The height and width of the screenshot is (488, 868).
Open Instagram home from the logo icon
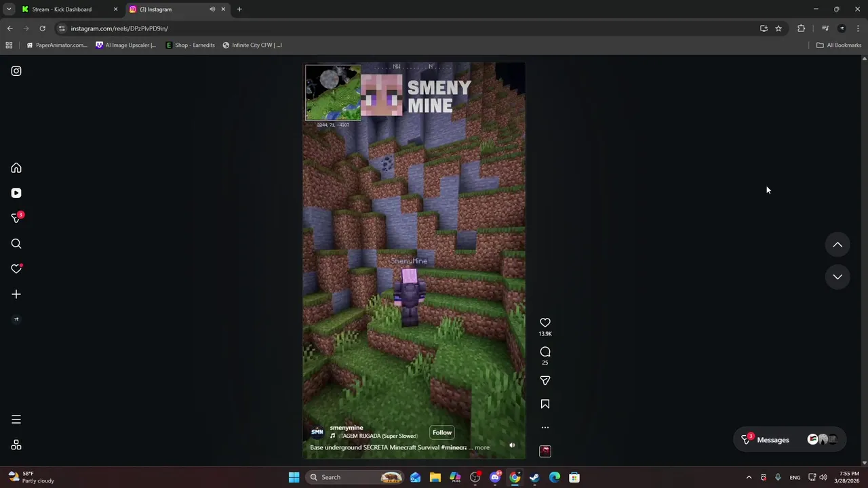pos(16,71)
